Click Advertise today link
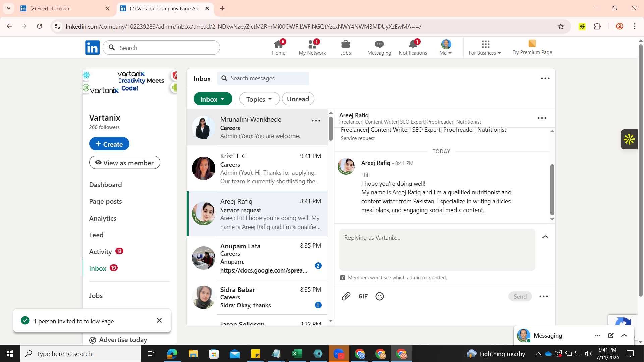 click(118, 340)
